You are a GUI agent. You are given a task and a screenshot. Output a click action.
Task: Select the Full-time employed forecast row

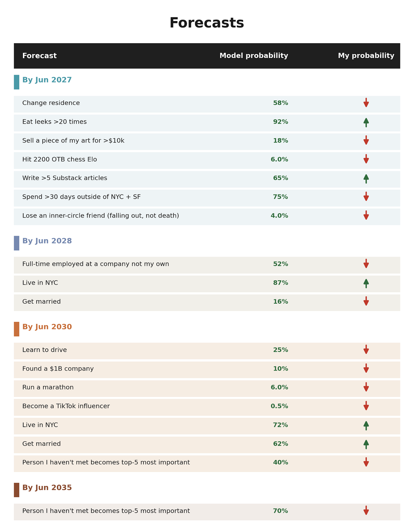(x=207, y=265)
